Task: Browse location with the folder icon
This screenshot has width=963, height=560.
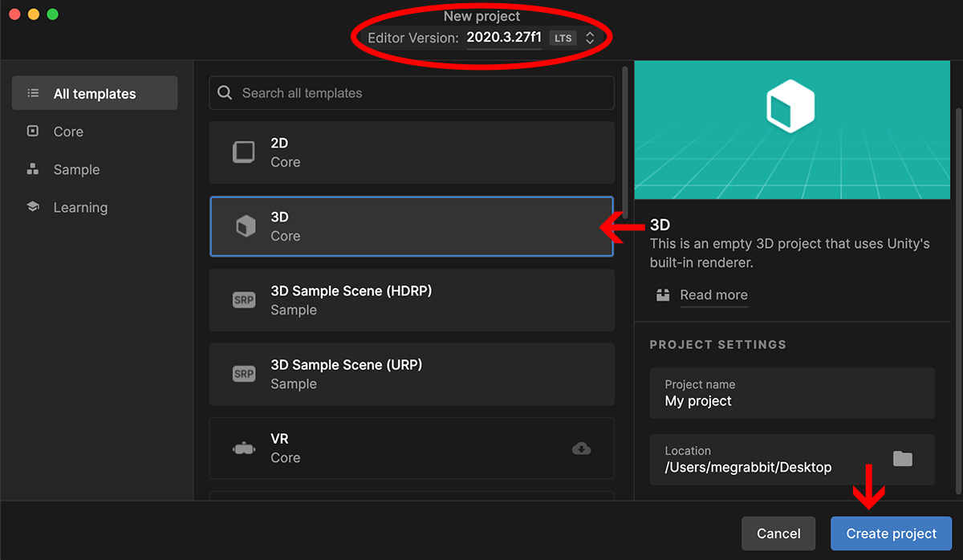Action: pyautogui.click(x=903, y=459)
